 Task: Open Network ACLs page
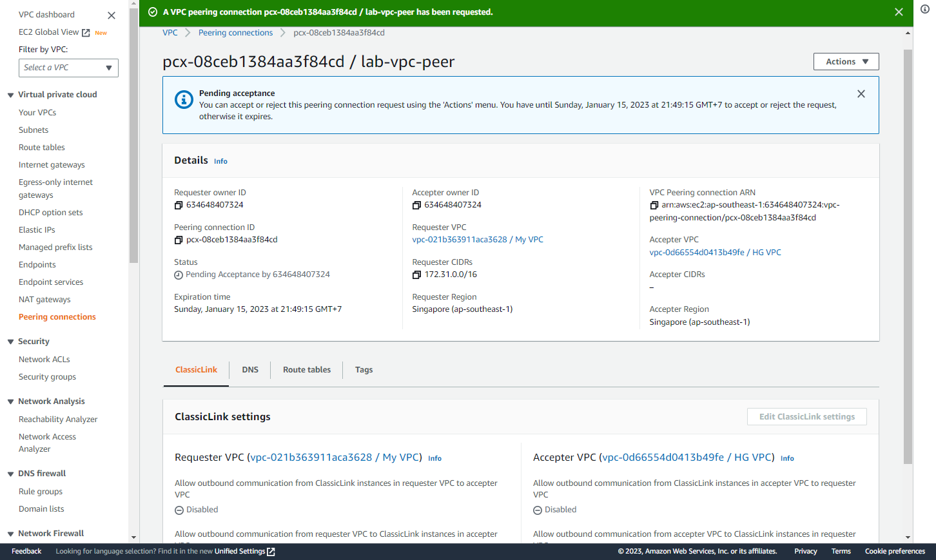(44, 360)
